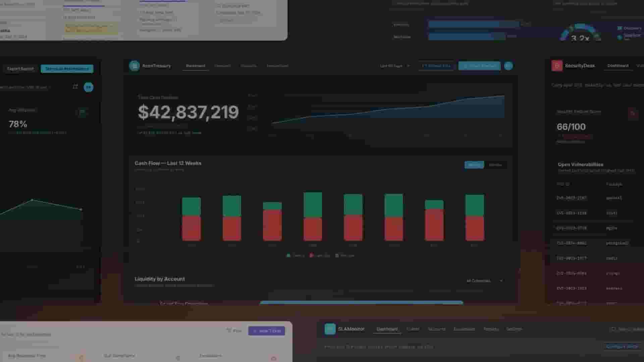Click the SecurityDesk red logo icon
This screenshot has height=362, width=644.
pos(557,66)
